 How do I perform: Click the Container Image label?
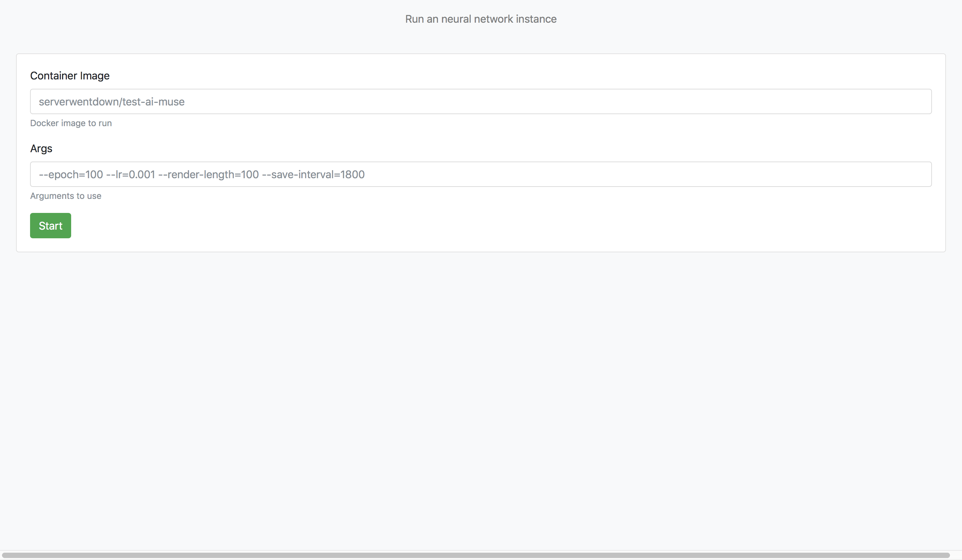tap(69, 75)
